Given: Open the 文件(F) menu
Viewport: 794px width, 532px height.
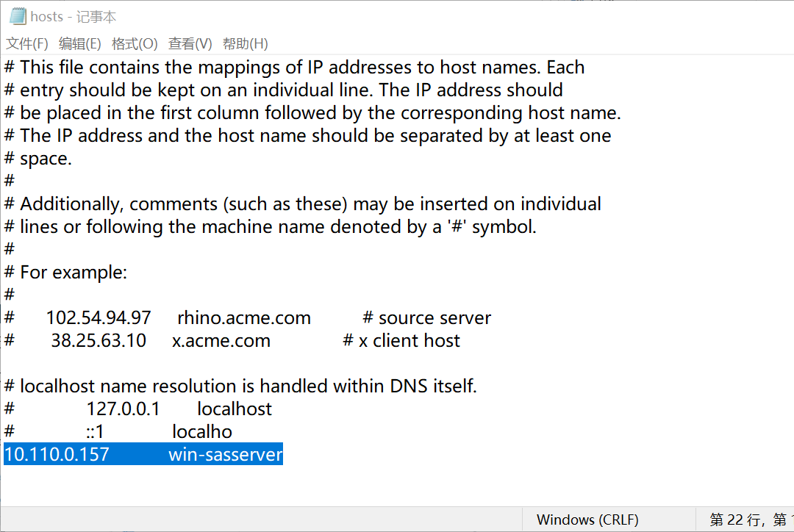Looking at the screenshot, I should click(27, 44).
